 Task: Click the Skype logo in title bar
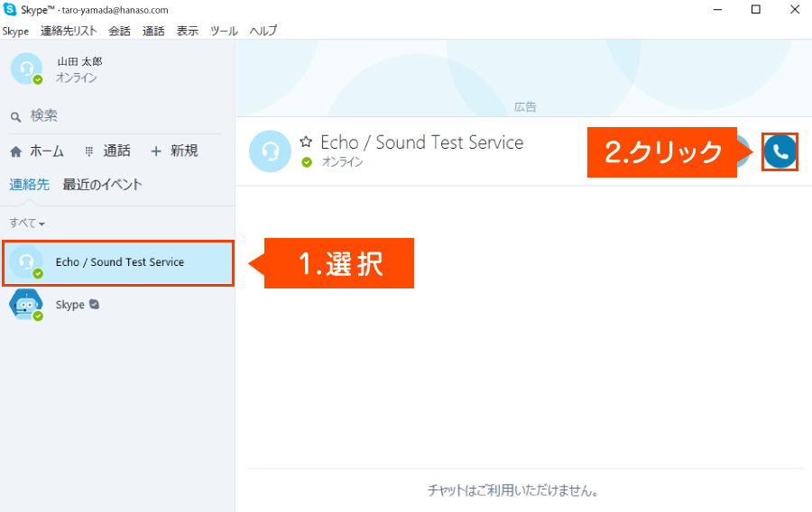tap(9, 9)
